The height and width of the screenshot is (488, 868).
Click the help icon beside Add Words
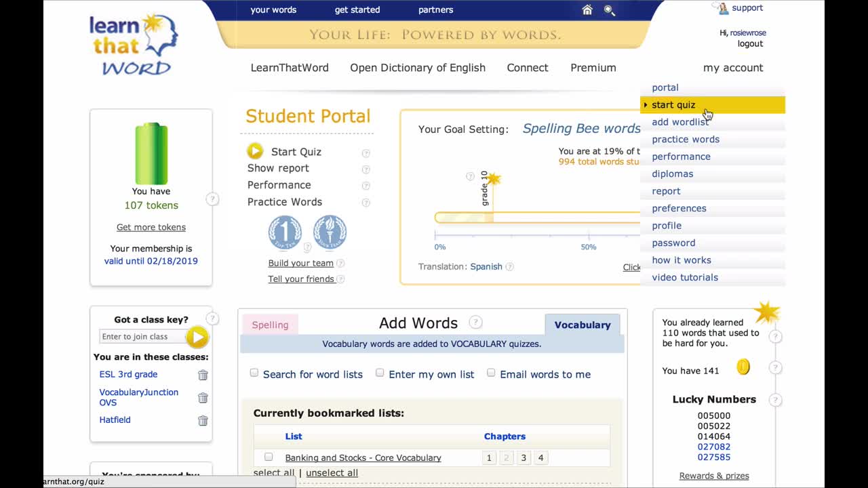476,323
